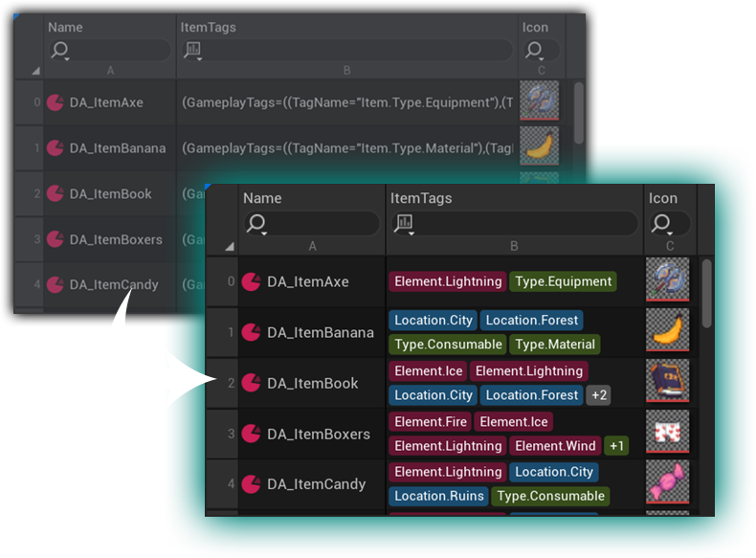Viewport: 756px width, 558px height.
Task: Click the magnifier icon under front table's Name header
Action: tap(256, 224)
